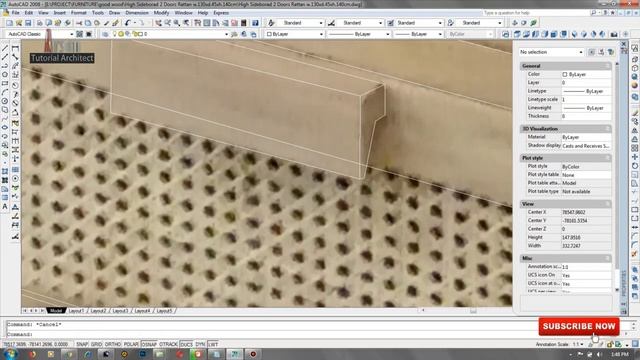Click the Color ByLayer field in Properties

pos(586,74)
